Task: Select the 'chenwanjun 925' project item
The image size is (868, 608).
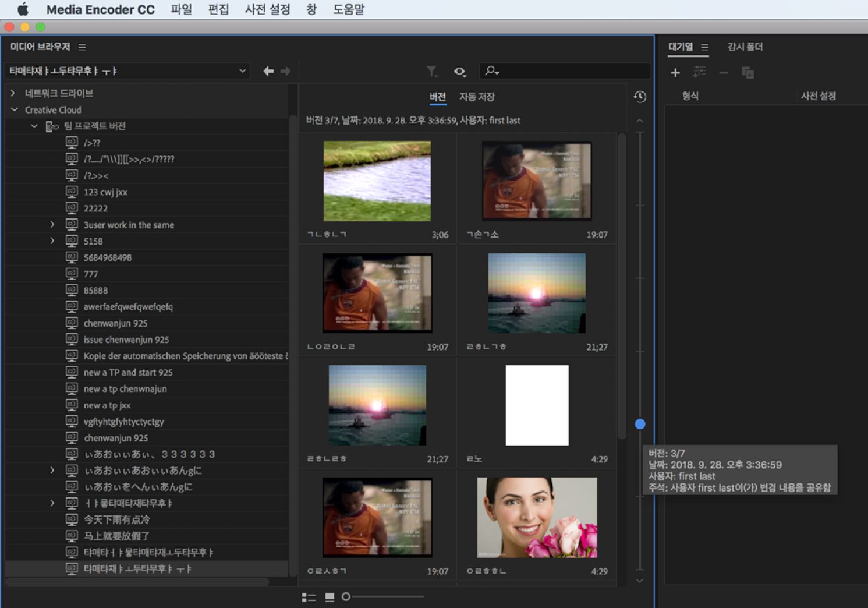Action: [x=115, y=323]
